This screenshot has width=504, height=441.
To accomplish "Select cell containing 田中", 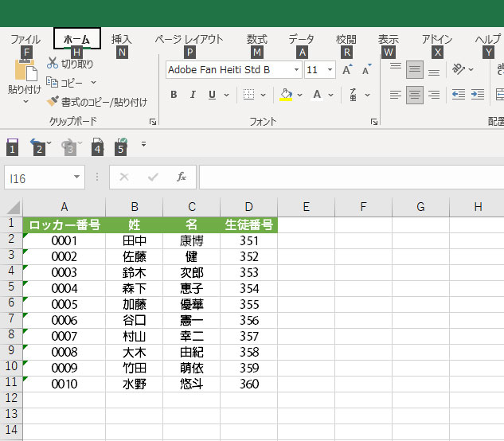I will pyautogui.click(x=135, y=240).
